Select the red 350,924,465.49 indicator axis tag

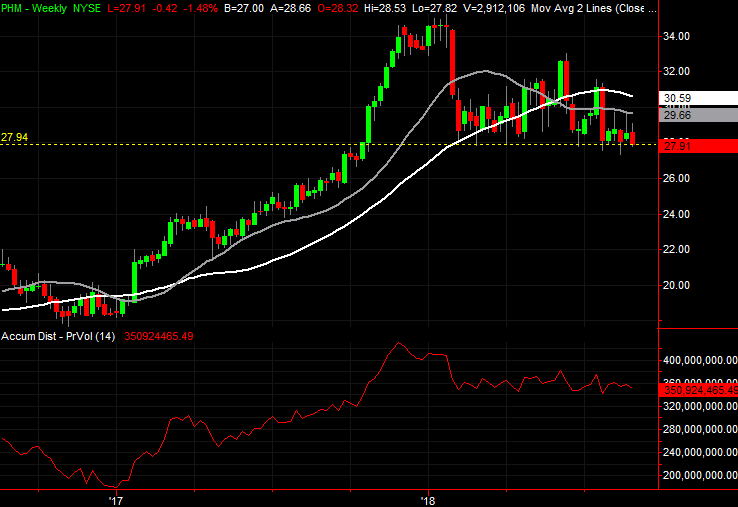pyautogui.click(x=698, y=390)
